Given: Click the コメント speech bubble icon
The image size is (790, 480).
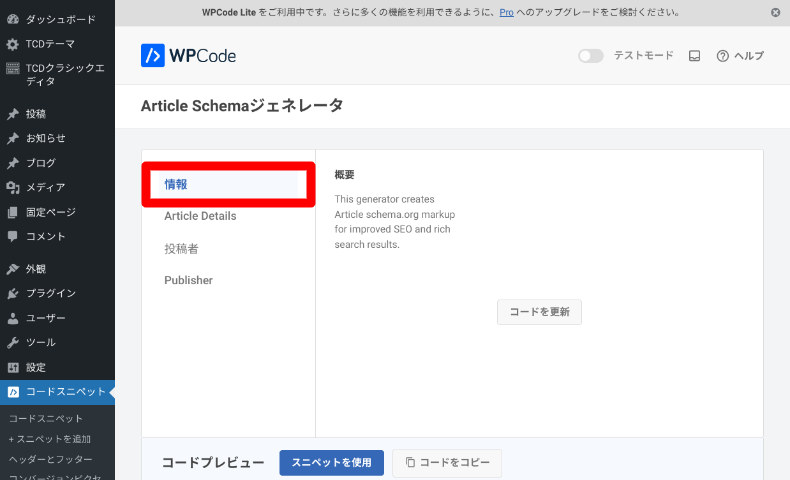Looking at the screenshot, I should [13, 236].
